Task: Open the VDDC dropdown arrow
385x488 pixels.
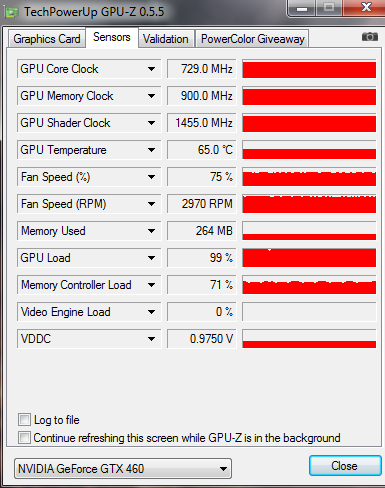Action: [151, 339]
